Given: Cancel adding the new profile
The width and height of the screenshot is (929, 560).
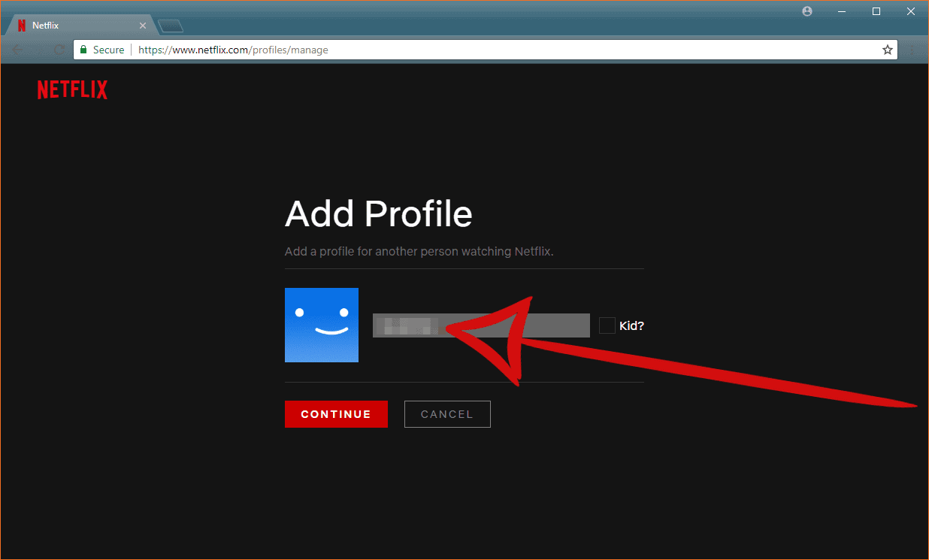Looking at the screenshot, I should (447, 413).
